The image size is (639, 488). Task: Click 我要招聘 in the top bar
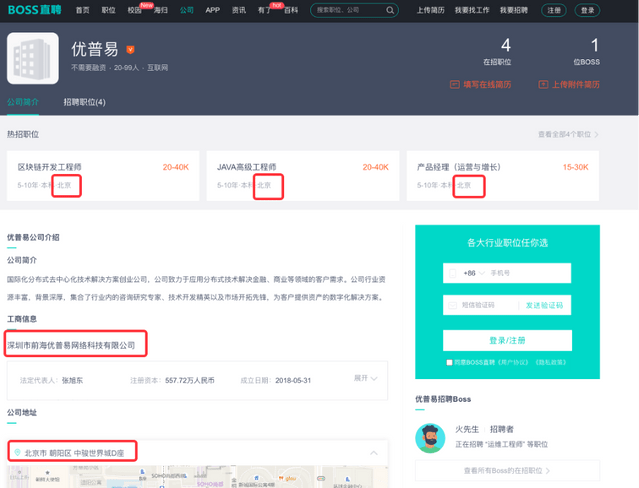click(x=514, y=10)
